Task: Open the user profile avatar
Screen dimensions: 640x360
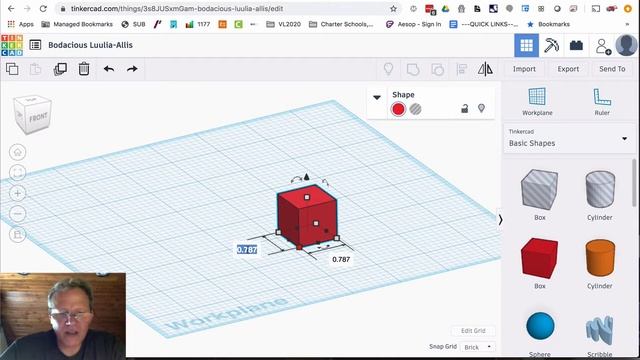Action: pyautogui.click(x=626, y=45)
